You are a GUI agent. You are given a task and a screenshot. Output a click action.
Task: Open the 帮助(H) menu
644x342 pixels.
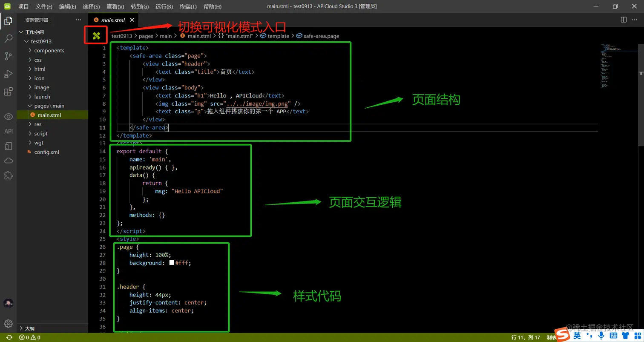click(213, 6)
